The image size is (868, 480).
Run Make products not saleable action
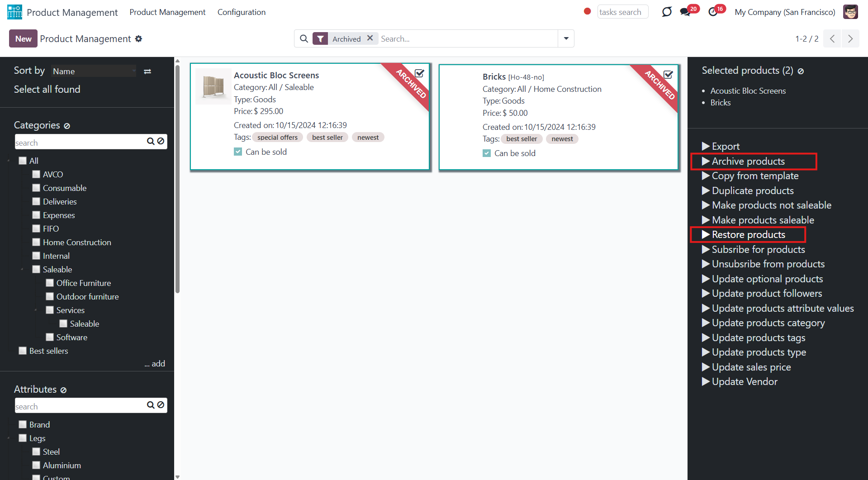tap(766, 205)
